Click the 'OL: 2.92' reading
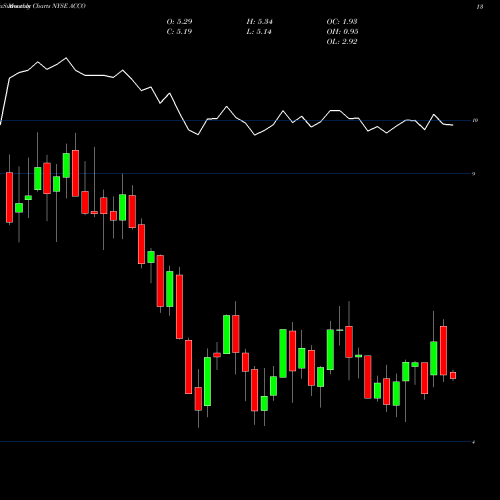Image resolution: width=500 pixels, height=500 pixels. [x=342, y=42]
